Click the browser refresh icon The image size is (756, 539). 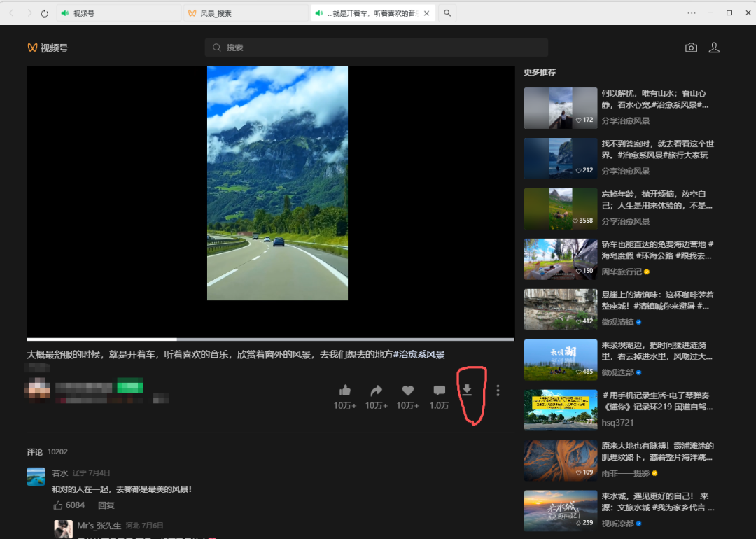point(44,12)
